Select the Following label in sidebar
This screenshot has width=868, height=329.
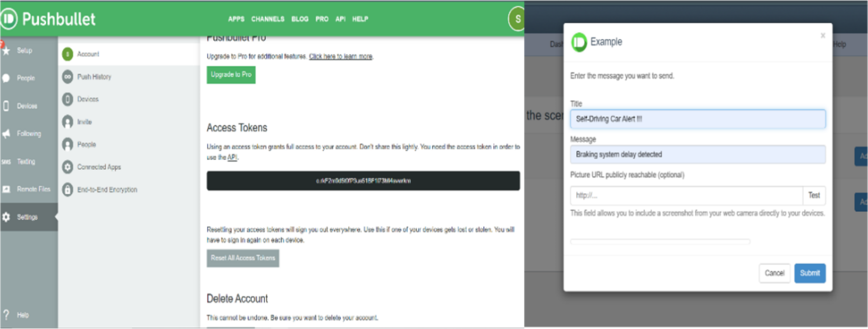[x=29, y=134]
